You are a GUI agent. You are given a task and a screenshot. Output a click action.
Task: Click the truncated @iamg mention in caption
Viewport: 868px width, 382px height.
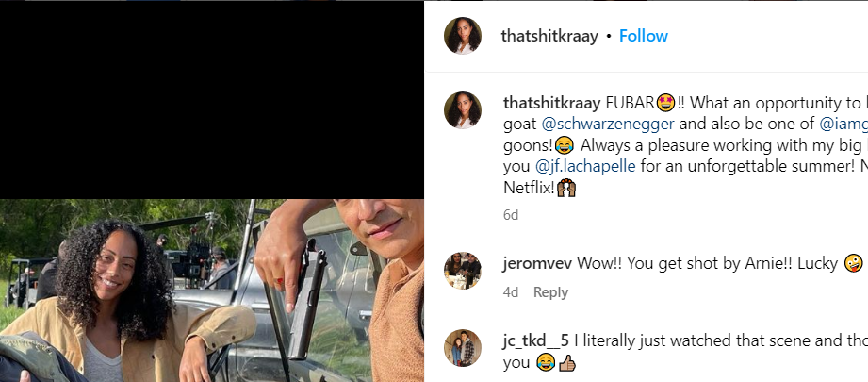tap(843, 124)
